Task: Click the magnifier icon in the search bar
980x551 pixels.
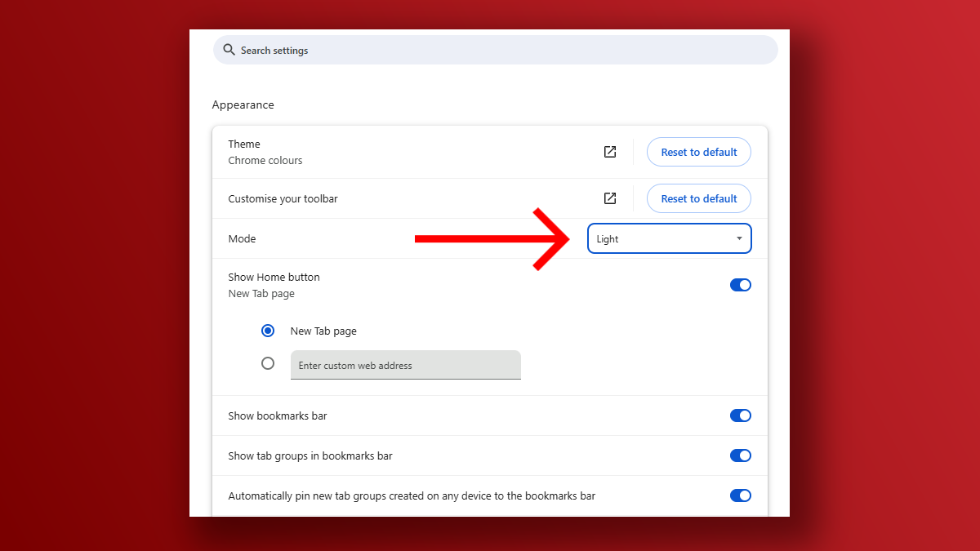Action: click(x=229, y=51)
